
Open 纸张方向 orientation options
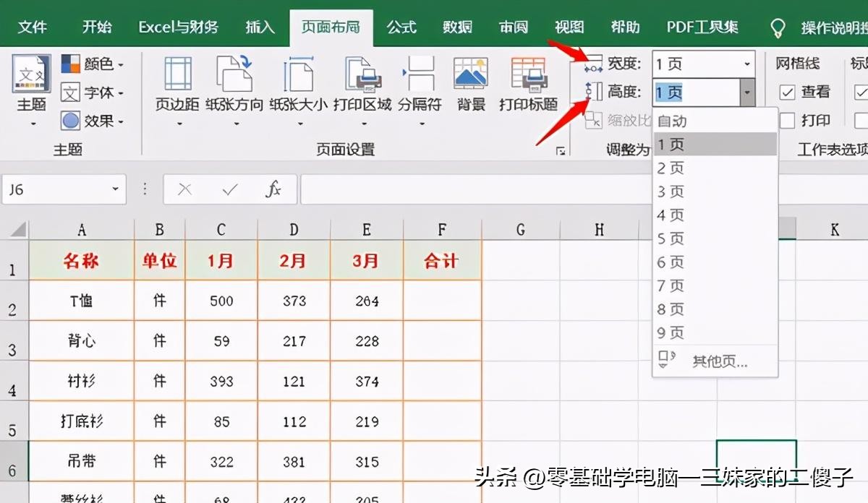[234, 76]
